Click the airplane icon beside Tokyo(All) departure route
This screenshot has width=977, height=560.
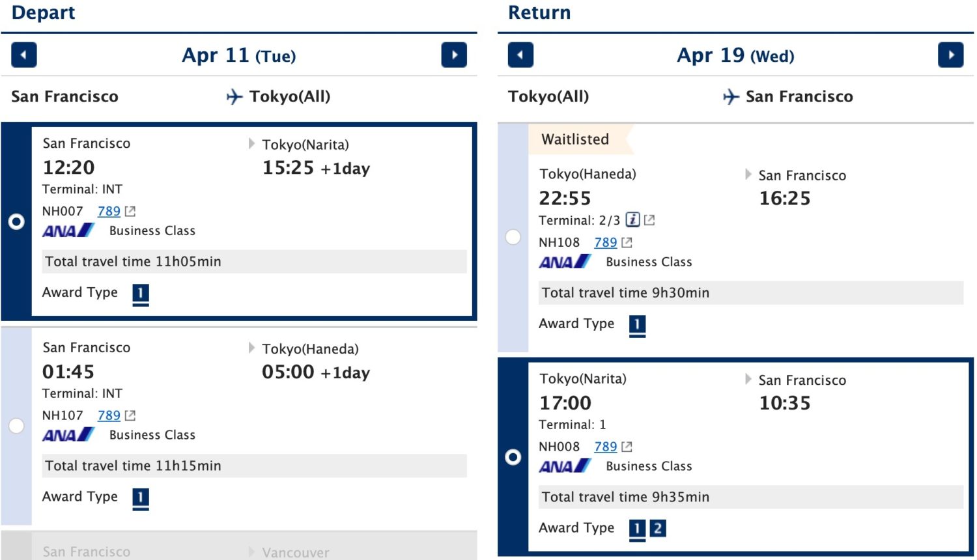(234, 96)
